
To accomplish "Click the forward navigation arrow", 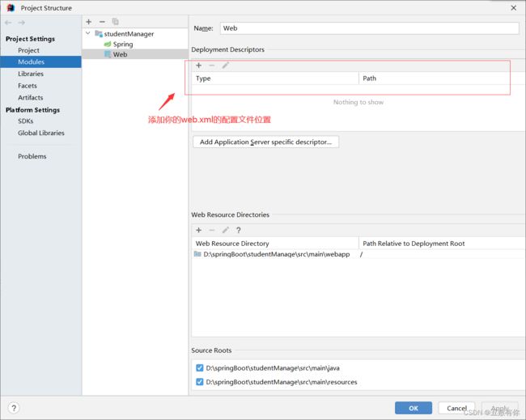I will [x=22, y=23].
